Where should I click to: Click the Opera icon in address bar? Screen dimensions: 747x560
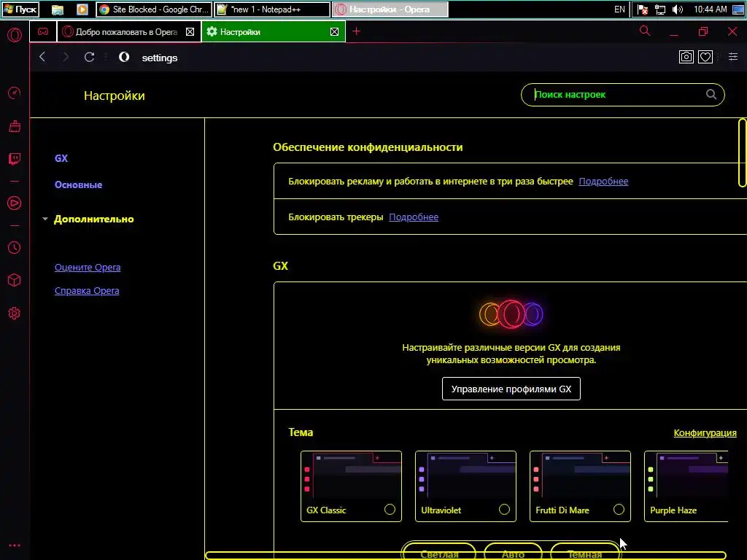pyautogui.click(x=124, y=57)
